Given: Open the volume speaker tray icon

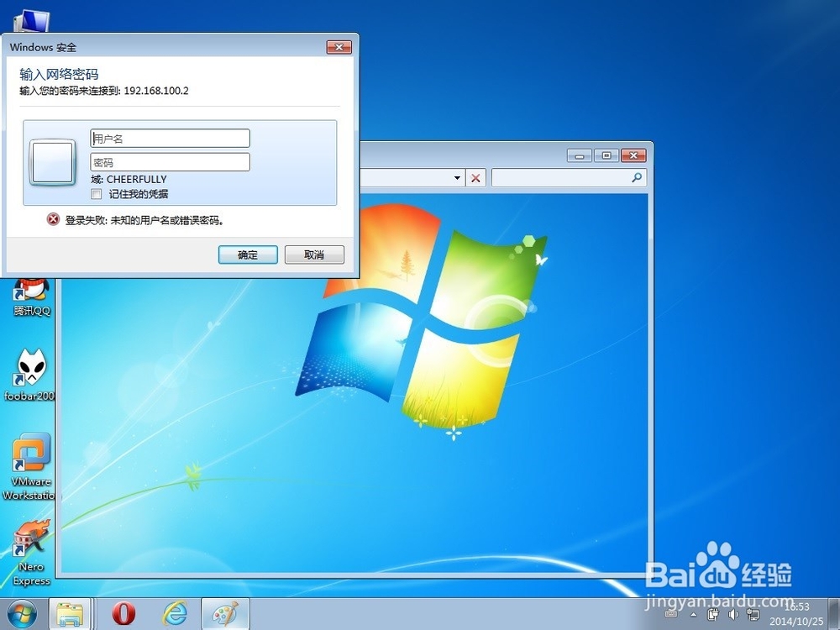Looking at the screenshot, I should 732,615.
